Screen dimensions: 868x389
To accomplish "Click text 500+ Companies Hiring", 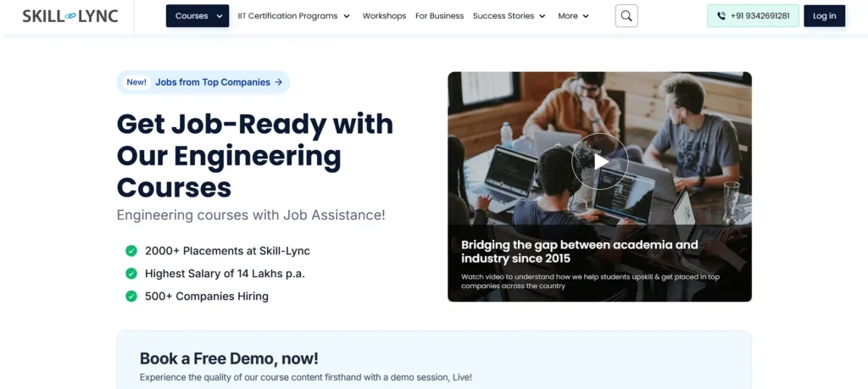I will [207, 296].
